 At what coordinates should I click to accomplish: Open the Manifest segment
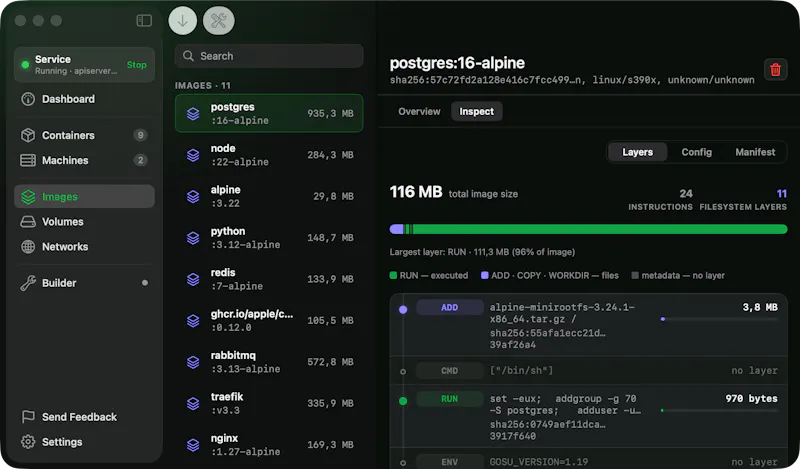coord(755,152)
